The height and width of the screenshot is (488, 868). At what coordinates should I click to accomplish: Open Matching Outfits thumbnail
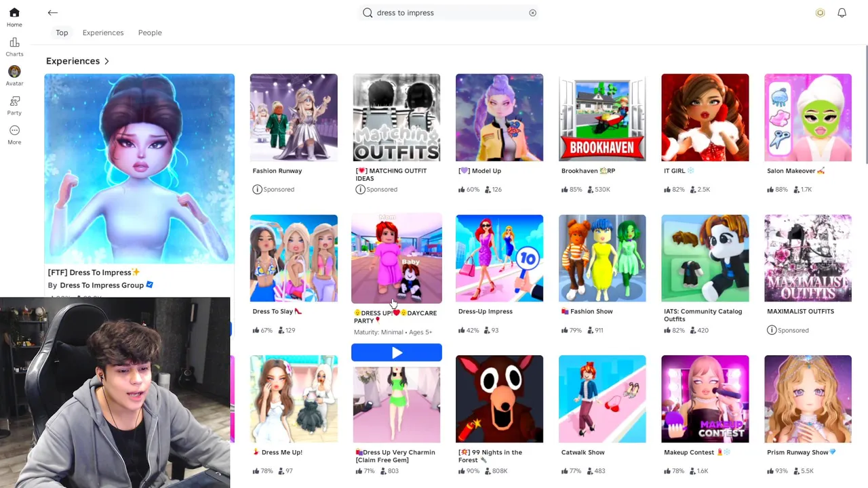coord(397,117)
